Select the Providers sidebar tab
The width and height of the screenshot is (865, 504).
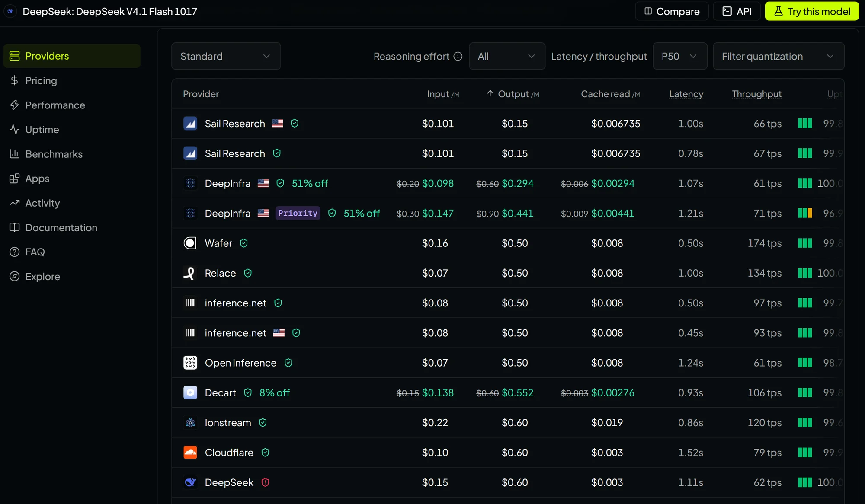[x=72, y=56]
